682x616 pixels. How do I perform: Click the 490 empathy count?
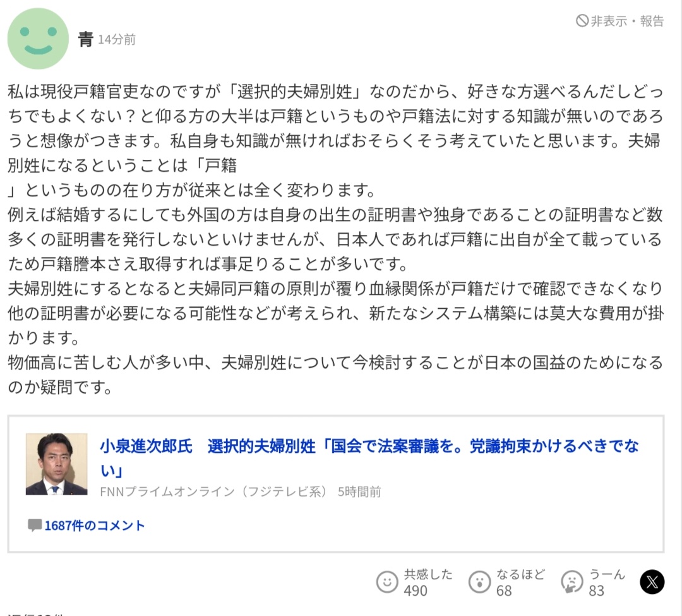(x=416, y=591)
